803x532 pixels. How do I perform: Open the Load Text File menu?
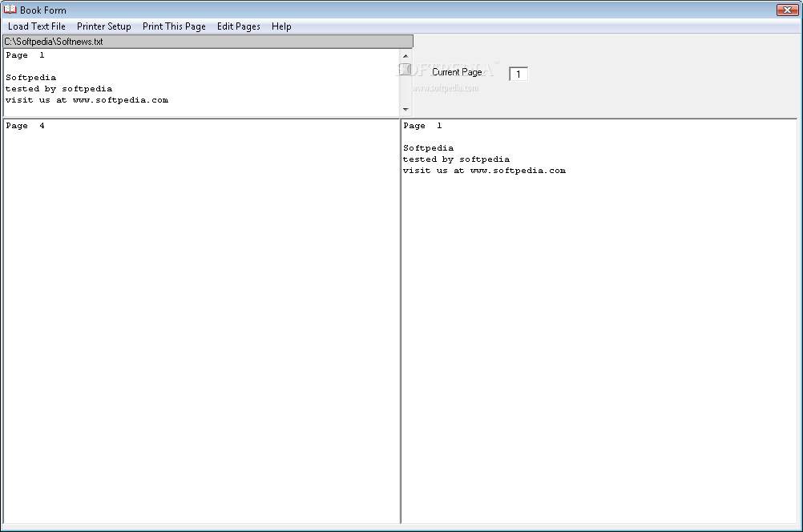click(36, 26)
